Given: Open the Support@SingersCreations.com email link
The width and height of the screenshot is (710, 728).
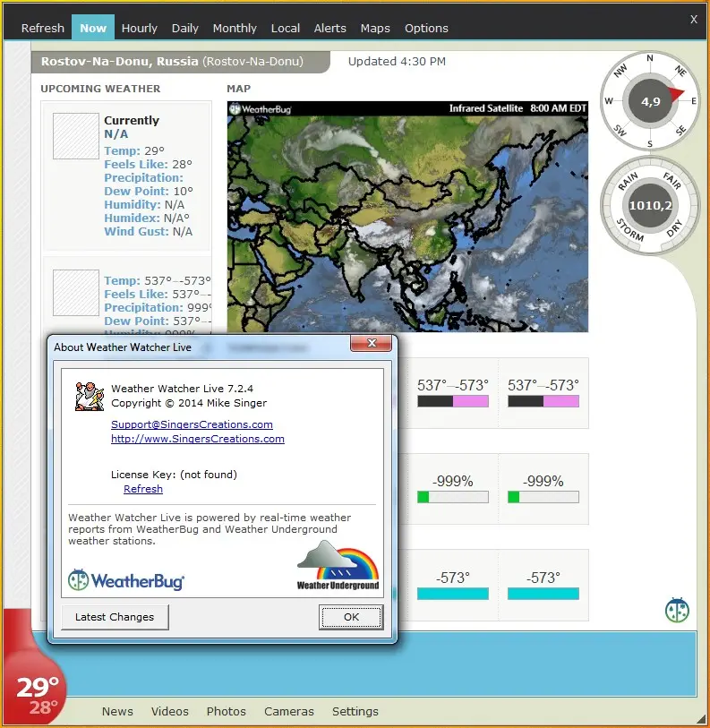Looking at the screenshot, I should (x=192, y=424).
